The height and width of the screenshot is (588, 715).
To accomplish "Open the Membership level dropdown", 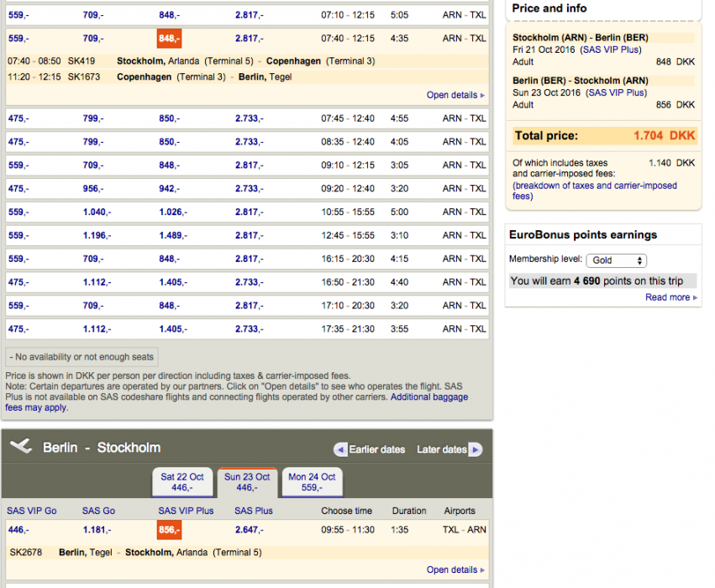I will pyautogui.click(x=616, y=260).
